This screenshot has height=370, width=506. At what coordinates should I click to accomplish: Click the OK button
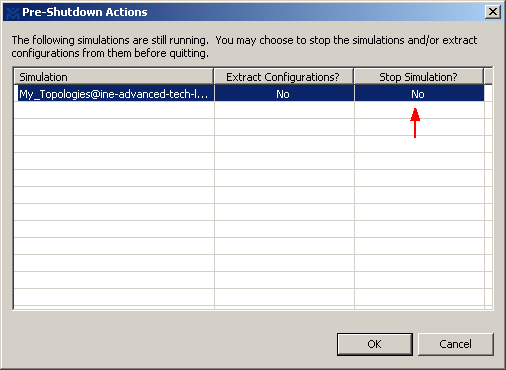[375, 344]
